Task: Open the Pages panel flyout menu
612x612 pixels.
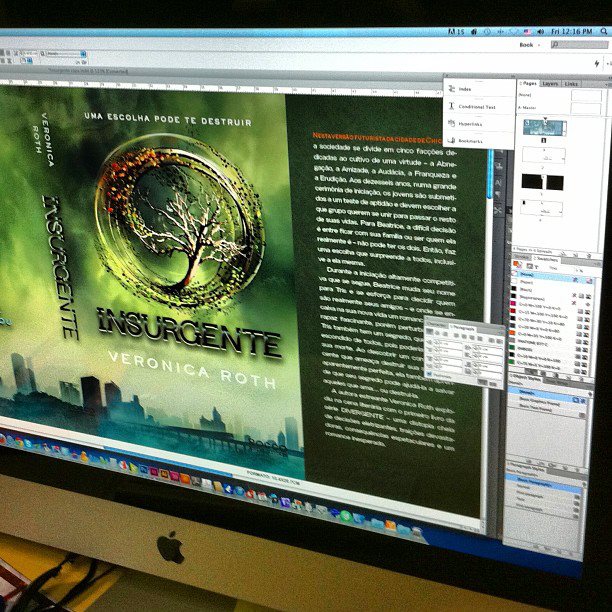Action: [607, 84]
